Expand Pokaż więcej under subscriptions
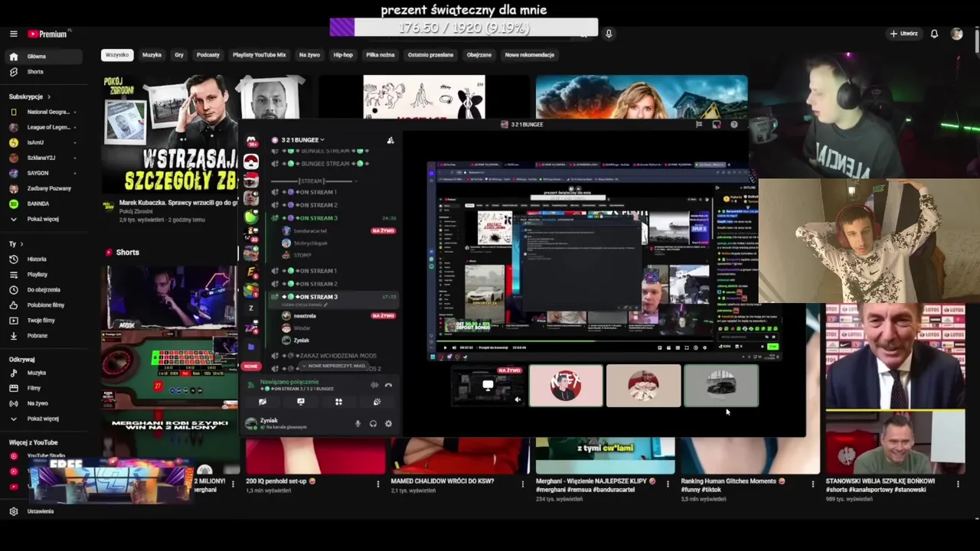Screen dimensions: 980x551 point(42,219)
